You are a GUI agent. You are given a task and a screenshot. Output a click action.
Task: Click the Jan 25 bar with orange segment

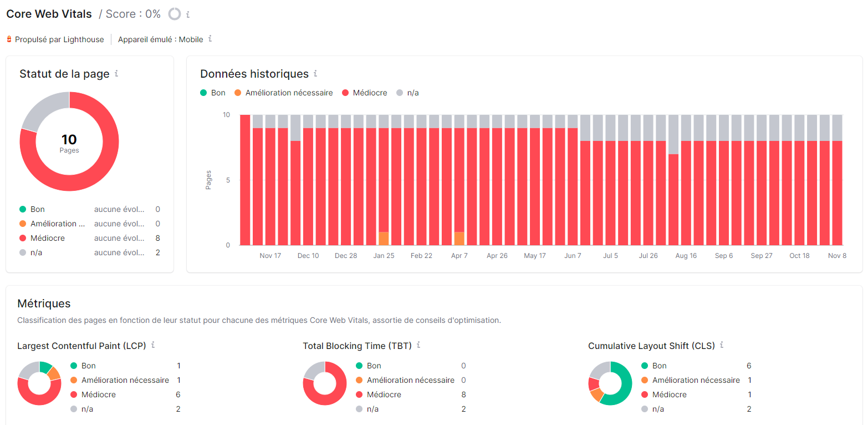[384, 180]
